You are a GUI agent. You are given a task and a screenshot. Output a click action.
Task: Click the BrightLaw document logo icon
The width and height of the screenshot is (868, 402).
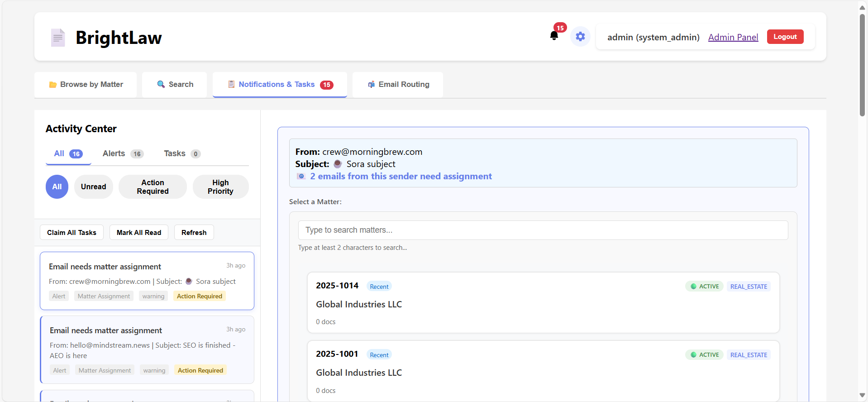58,38
